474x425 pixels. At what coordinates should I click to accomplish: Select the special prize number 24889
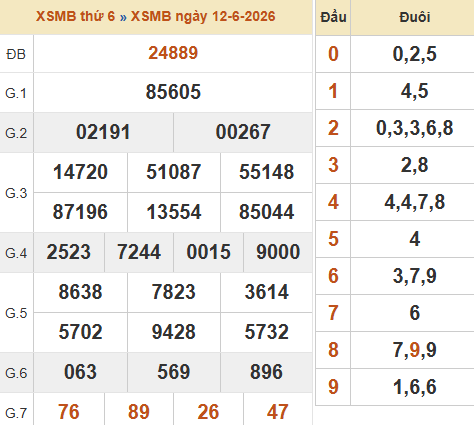click(x=173, y=53)
